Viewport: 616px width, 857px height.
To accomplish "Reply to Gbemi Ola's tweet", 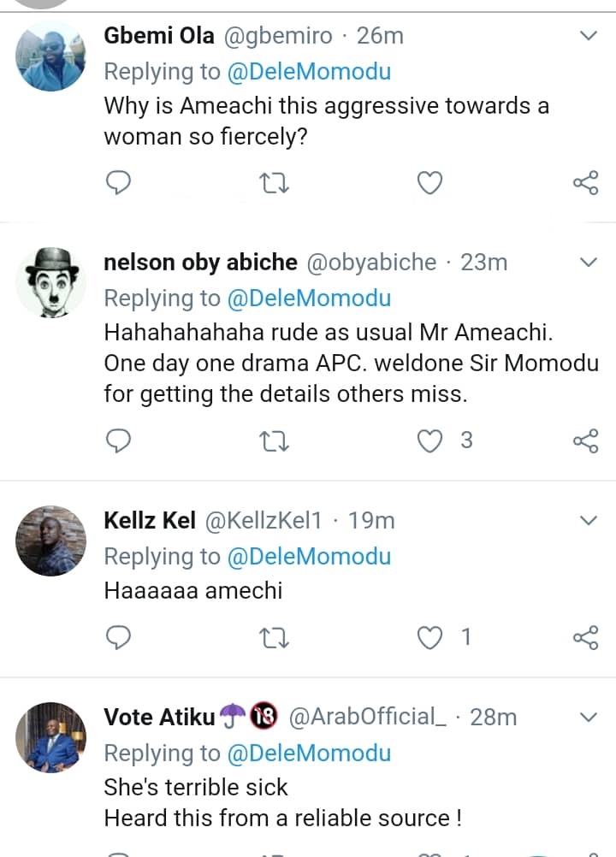I will tap(118, 182).
